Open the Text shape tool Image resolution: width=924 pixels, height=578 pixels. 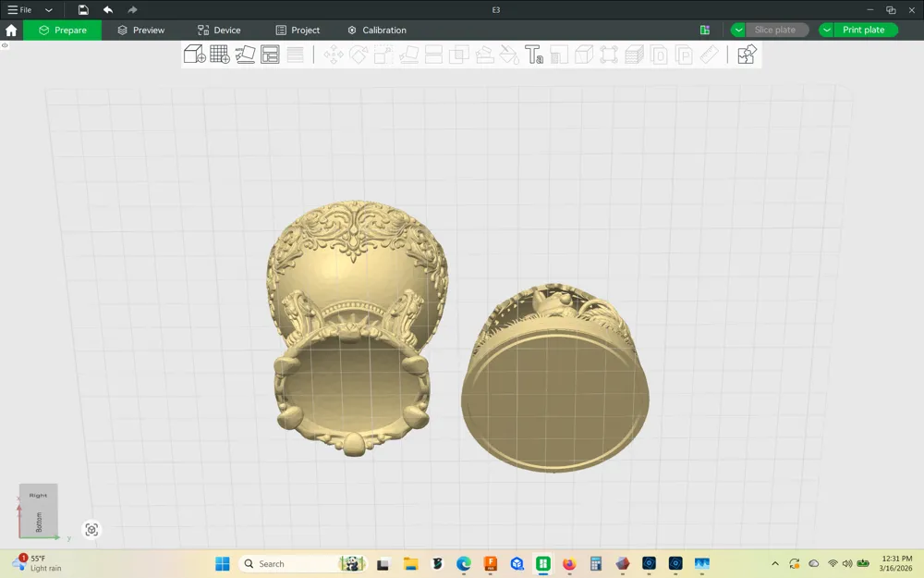tap(534, 55)
